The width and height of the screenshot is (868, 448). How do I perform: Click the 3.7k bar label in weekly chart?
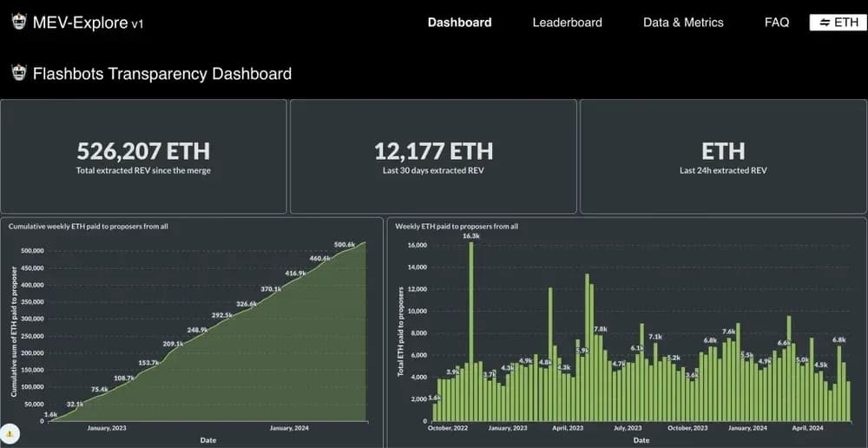point(490,374)
